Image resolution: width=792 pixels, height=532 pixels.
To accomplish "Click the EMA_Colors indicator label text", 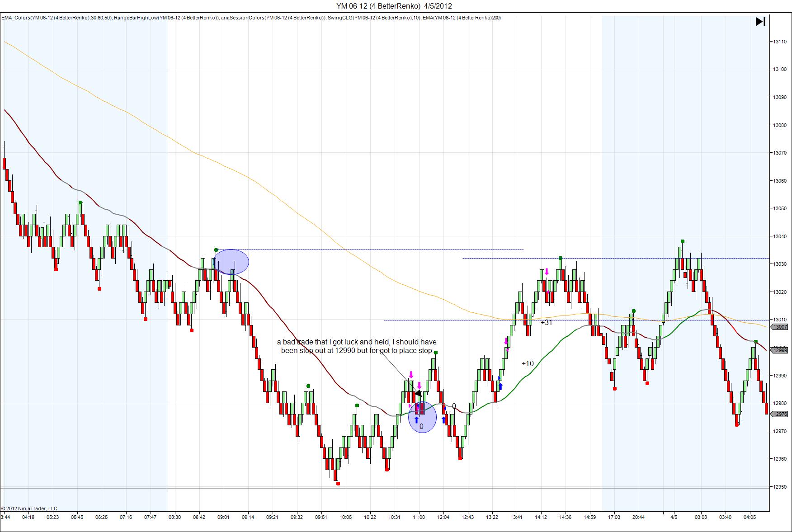I will pos(57,18).
